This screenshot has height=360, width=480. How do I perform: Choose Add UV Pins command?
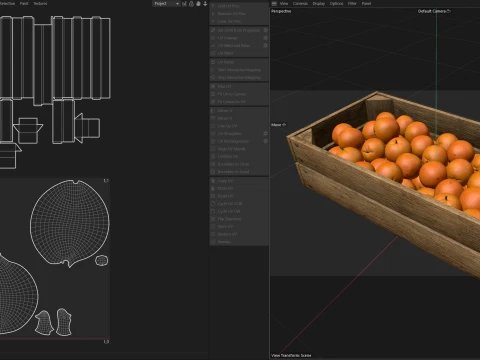pos(239,6)
